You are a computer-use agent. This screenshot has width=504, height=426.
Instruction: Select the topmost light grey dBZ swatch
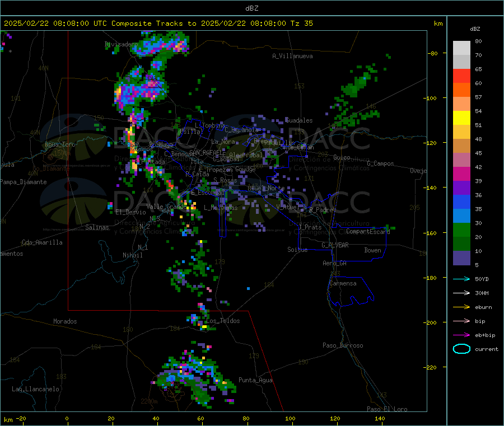click(x=461, y=48)
